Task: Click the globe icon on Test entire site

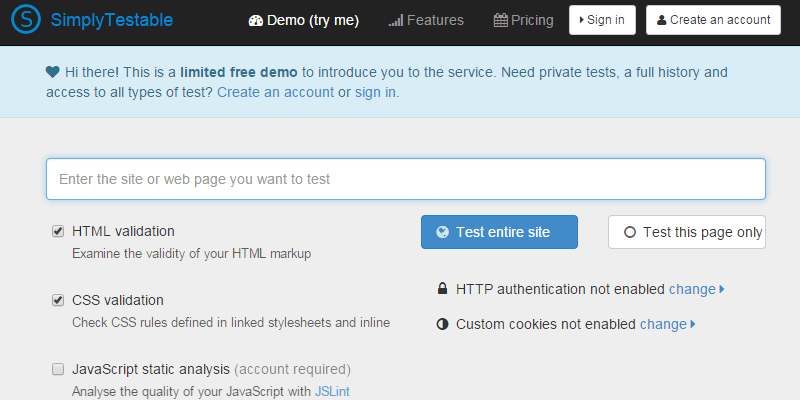Action: (x=442, y=232)
